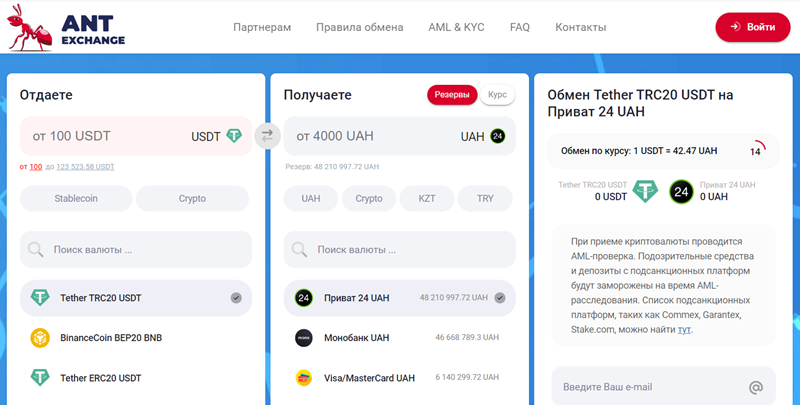This screenshot has width=800, height=405.
Task: Click the Приват 24 UAH row icon
Action: tap(304, 298)
